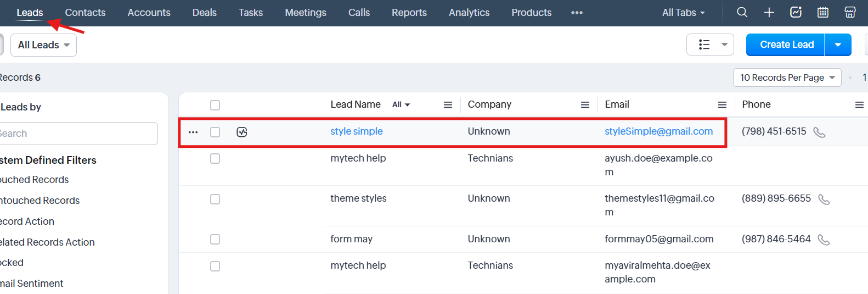The width and height of the screenshot is (868, 294).
Task: Click formmay05@gmail.com email cell
Action: [659, 239]
